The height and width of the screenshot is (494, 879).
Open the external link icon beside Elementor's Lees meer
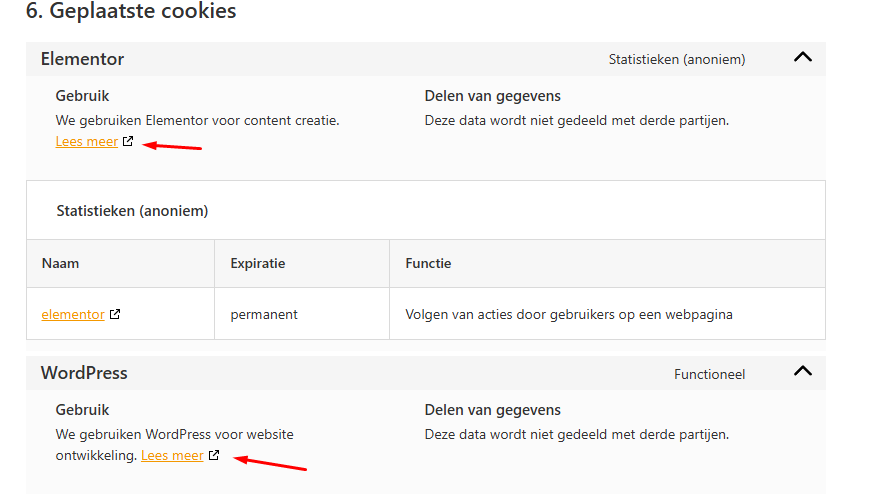(x=128, y=141)
